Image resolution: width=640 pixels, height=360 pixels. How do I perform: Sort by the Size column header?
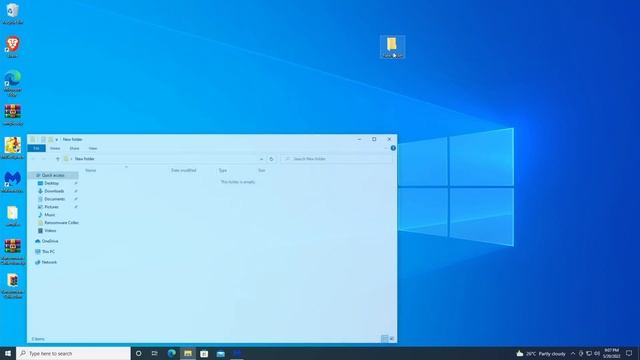(x=262, y=170)
